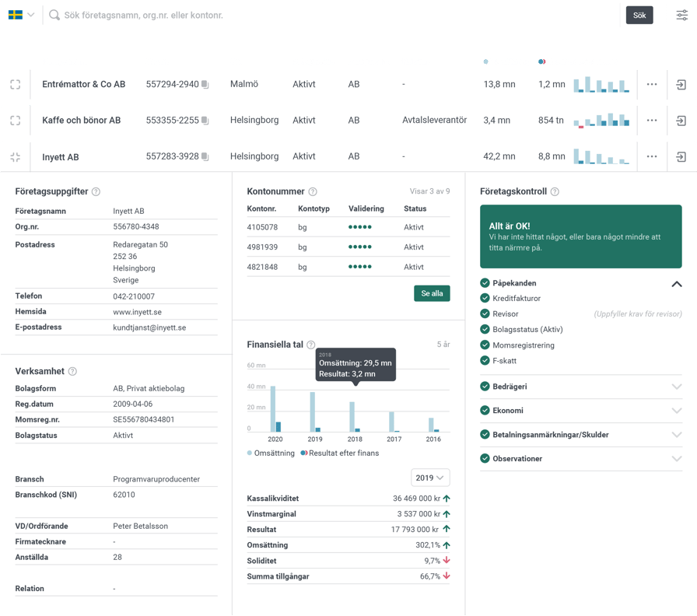This screenshot has width=697, height=616.
Task: Click the Revisor check item
Action: 499,313
